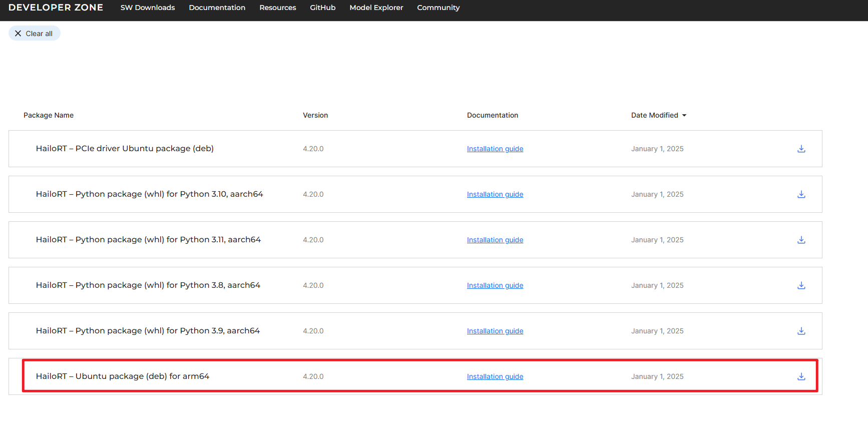
Task: Download Ubuntu deb package for arm64
Action: point(801,376)
